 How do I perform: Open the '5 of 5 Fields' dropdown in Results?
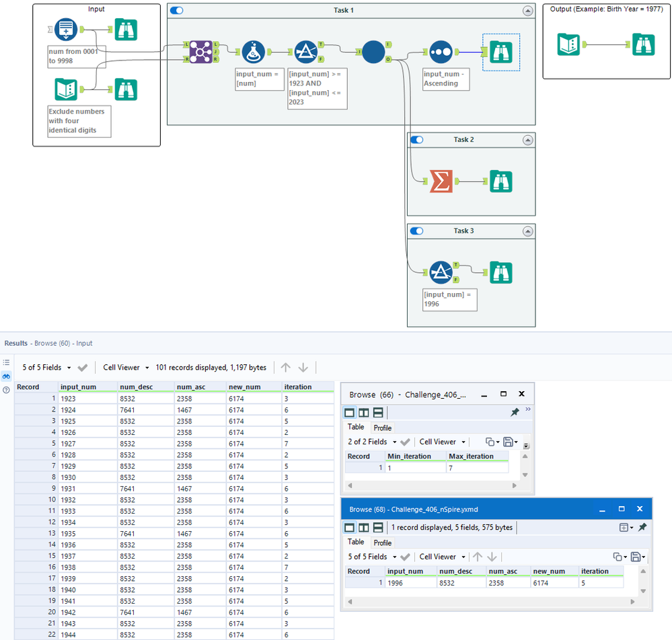pyautogui.click(x=47, y=368)
